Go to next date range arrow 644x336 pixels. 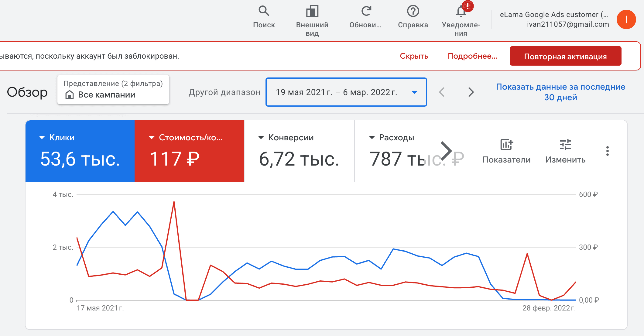coord(471,92)
